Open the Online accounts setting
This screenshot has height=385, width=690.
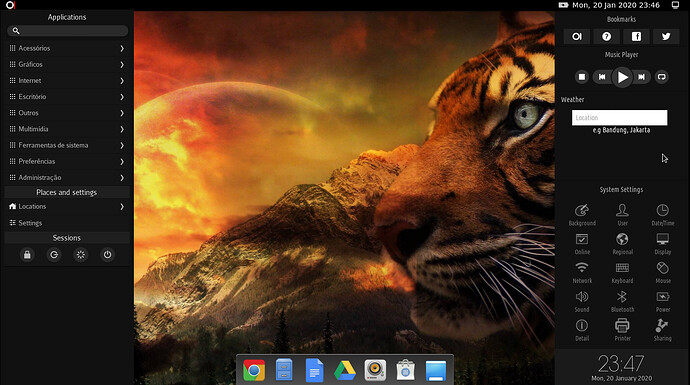(x=582, y=244)
